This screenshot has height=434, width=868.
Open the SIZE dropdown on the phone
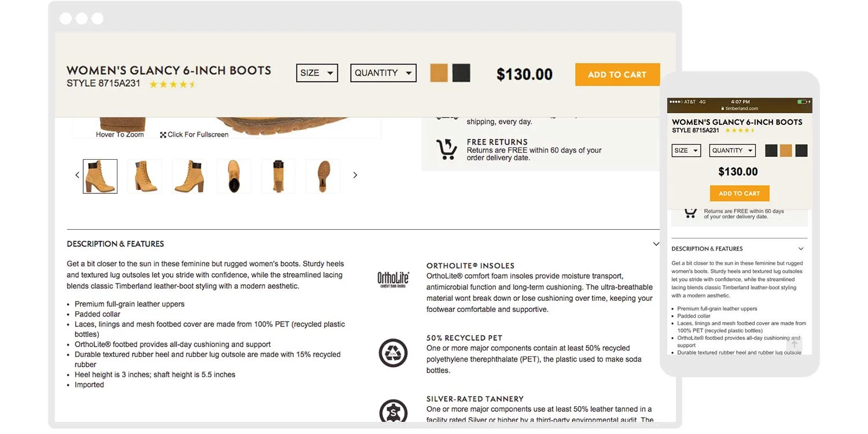(686, 150)
